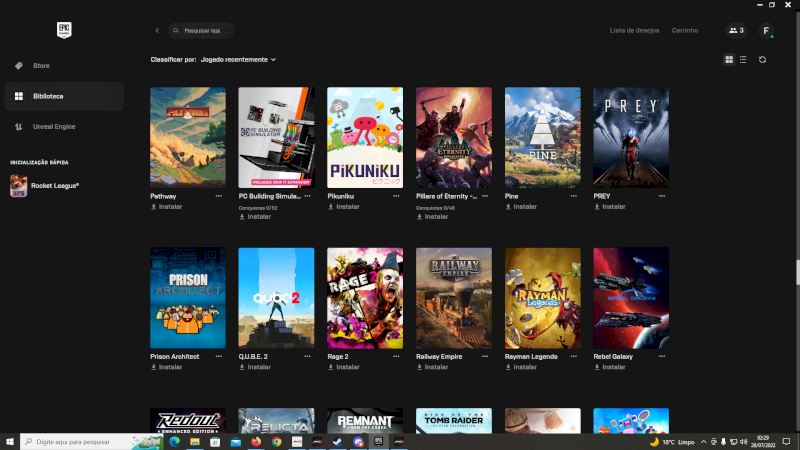Open the PREY cover art

[x=631, y=137]
